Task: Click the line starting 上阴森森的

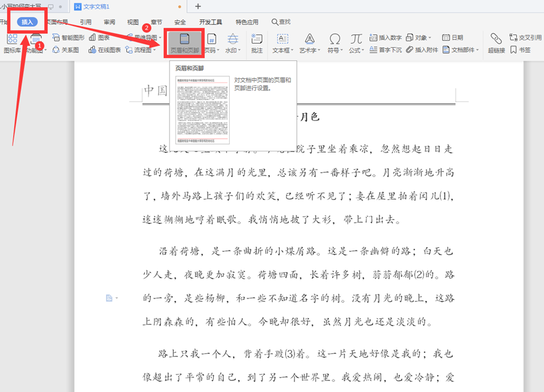Action: [288, 322]
